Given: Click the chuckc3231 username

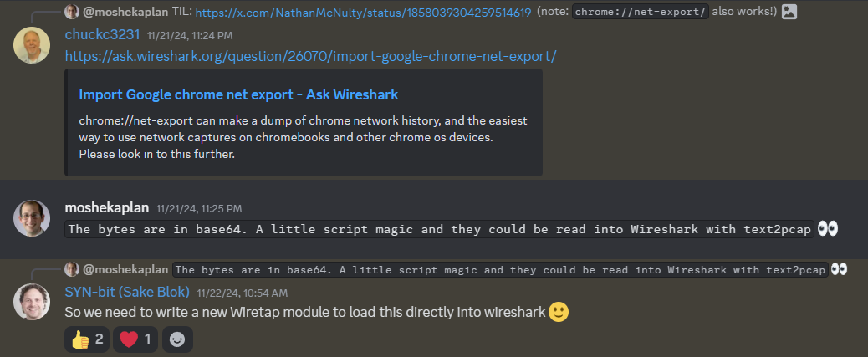Looking at the screenshot, I should coord(102,34).
